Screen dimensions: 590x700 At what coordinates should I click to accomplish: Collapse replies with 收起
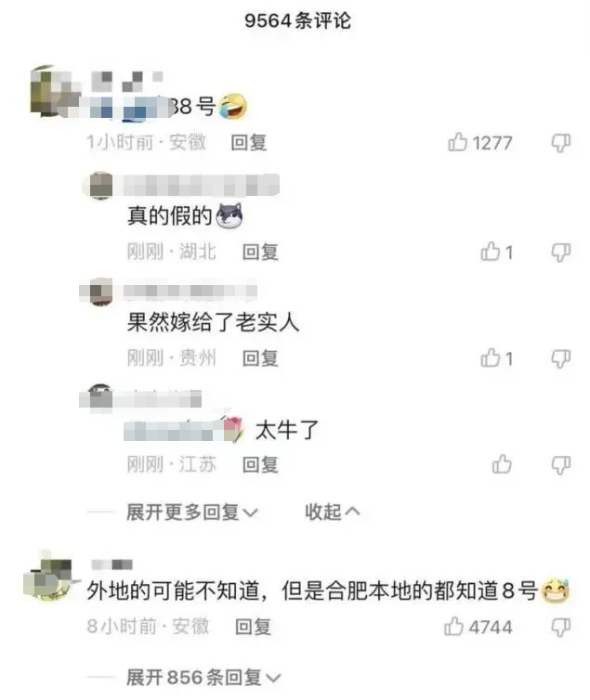pyautogui.click(x=333, y=512)
